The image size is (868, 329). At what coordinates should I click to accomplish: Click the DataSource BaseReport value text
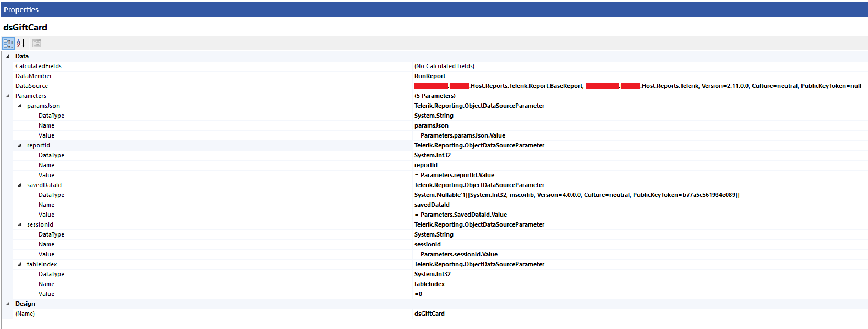(x=638, y=86)
